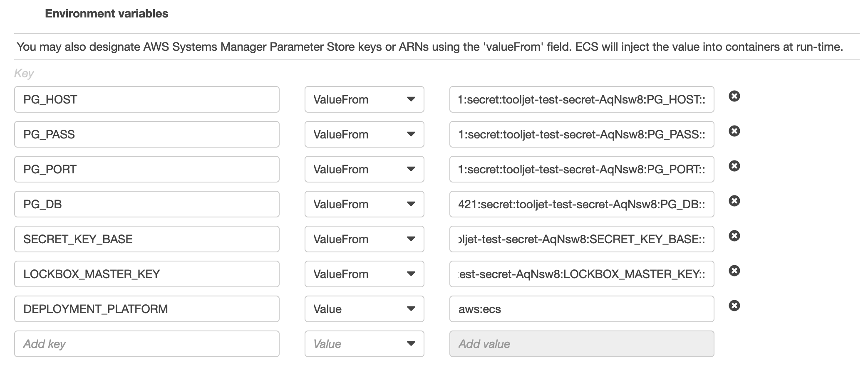Click the Add key input field
868x365 pixels.
pos(146,344)
